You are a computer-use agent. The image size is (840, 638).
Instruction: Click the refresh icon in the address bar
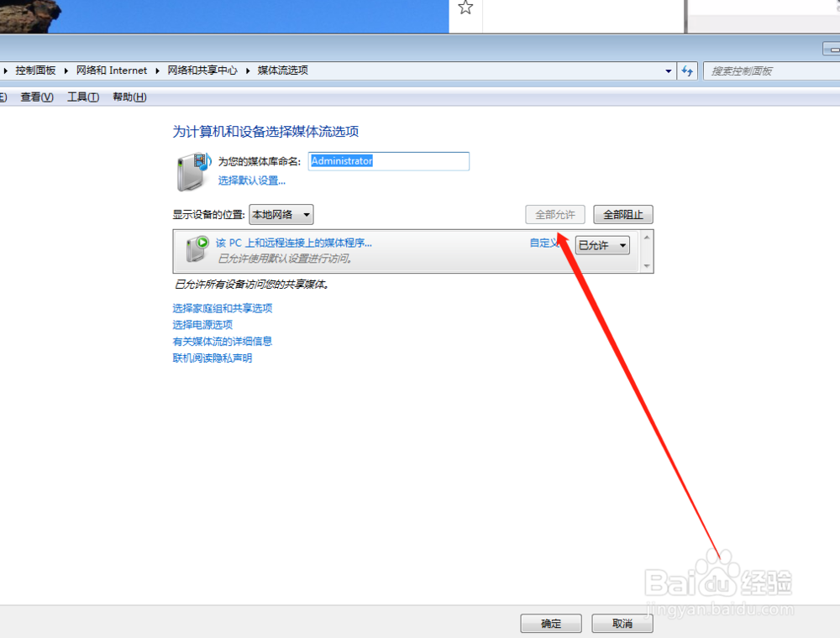[687, 71]
